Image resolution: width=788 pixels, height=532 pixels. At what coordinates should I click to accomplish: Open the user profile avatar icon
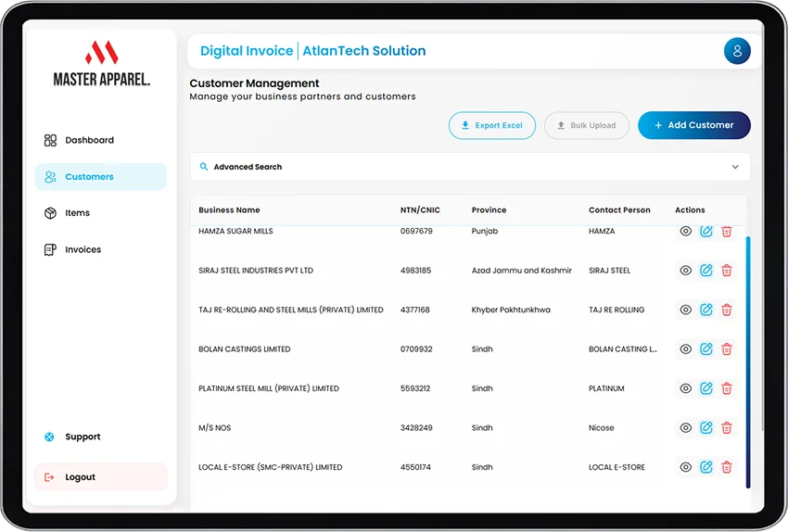click(x=737, y=51)
